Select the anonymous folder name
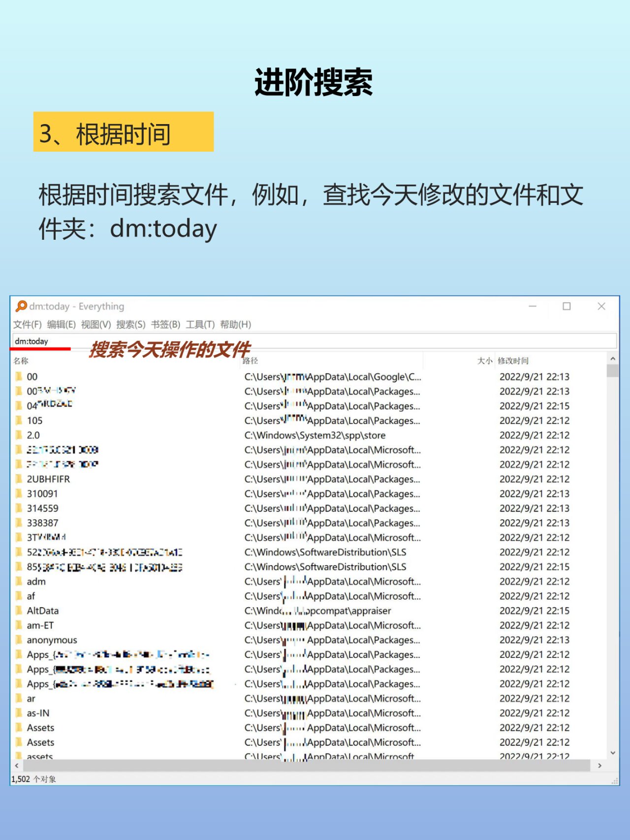630x840 pixels. pos(52,640)
